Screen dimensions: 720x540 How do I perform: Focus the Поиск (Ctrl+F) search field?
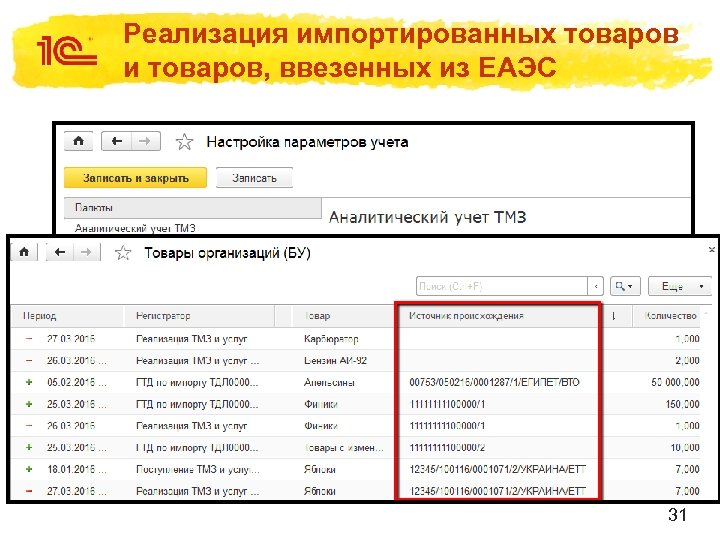click(501, 286)
